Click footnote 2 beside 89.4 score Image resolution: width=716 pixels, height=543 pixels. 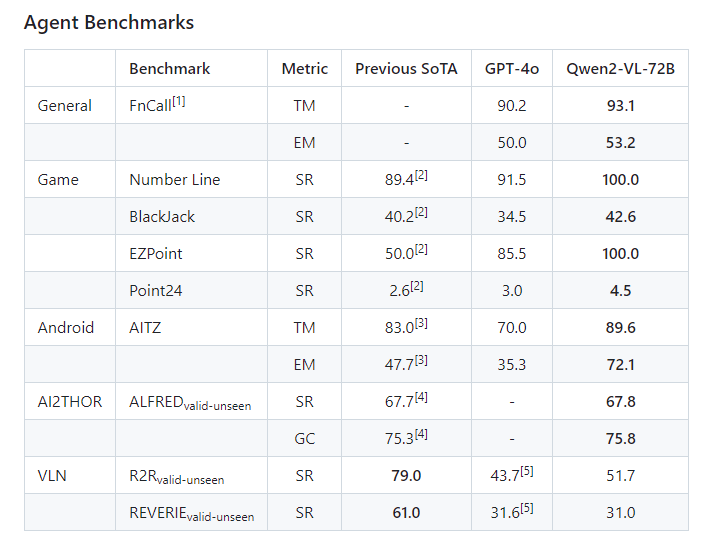click(421, 176)
